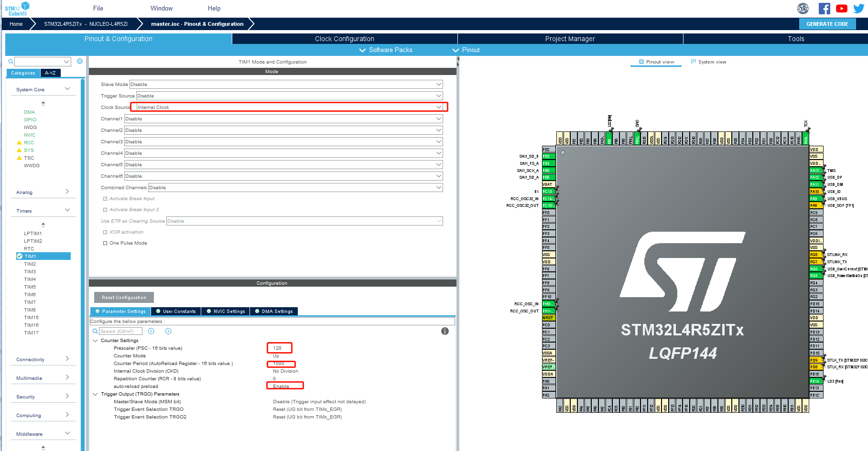Expand the Software Packs section
This screenshot has width=868, height=451.
pos(362,50)
